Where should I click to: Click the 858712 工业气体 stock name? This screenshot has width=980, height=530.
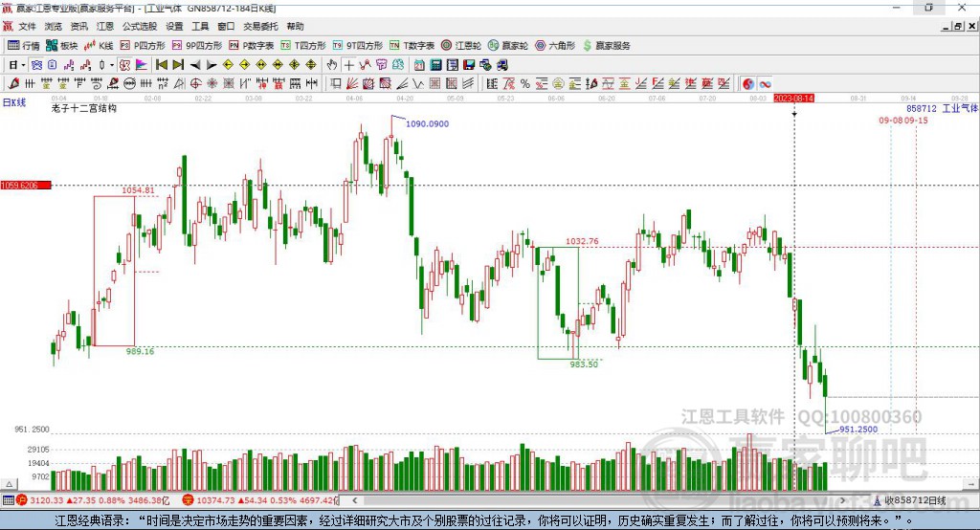pyautogui.click(x=943, y=109)
